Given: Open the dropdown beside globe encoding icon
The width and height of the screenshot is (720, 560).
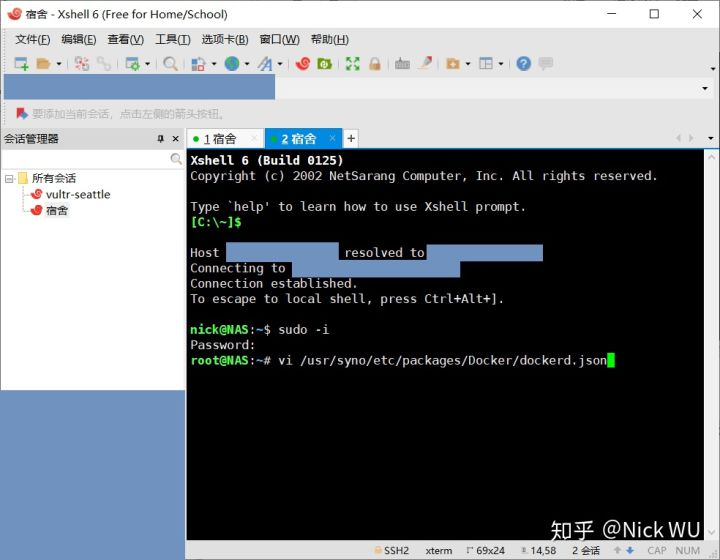Looking at the screenshot, I should pyautogui.click(x=247, y=64).
